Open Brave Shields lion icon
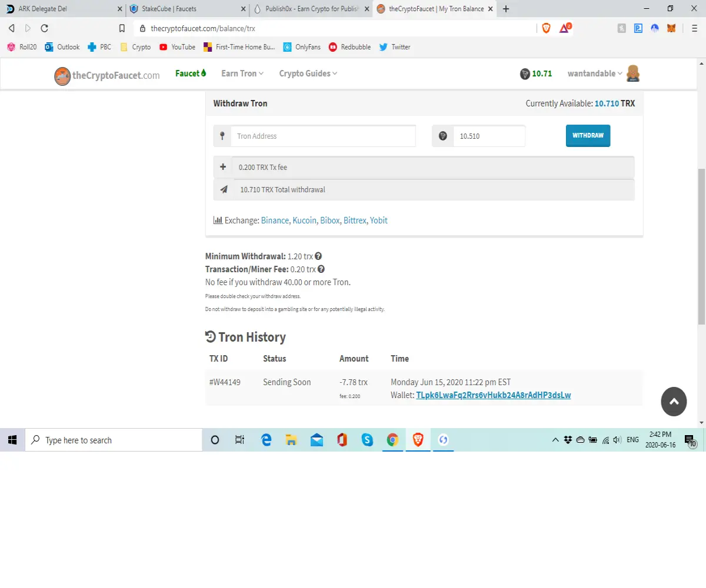Viewport: 706px width, 588px height. (546, 28)
